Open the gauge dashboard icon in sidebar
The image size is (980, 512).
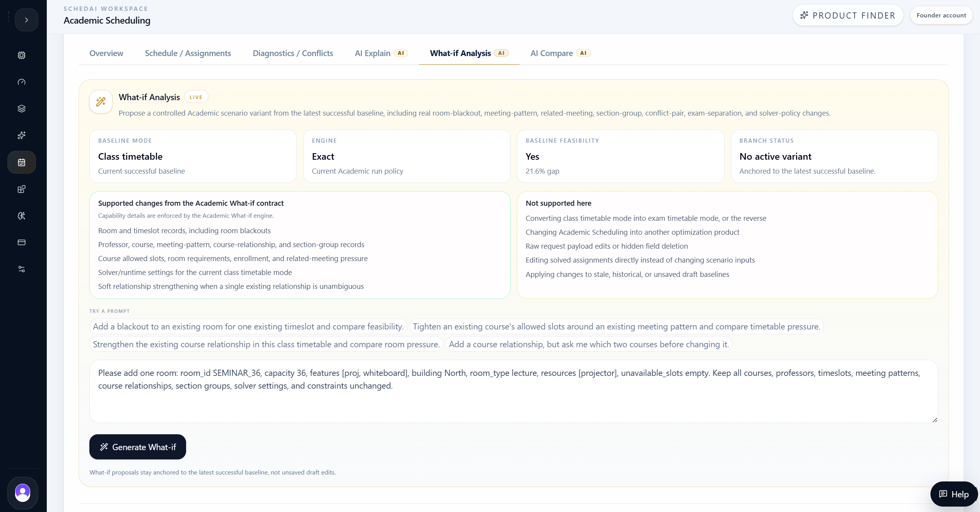click(x=22, y=82)
